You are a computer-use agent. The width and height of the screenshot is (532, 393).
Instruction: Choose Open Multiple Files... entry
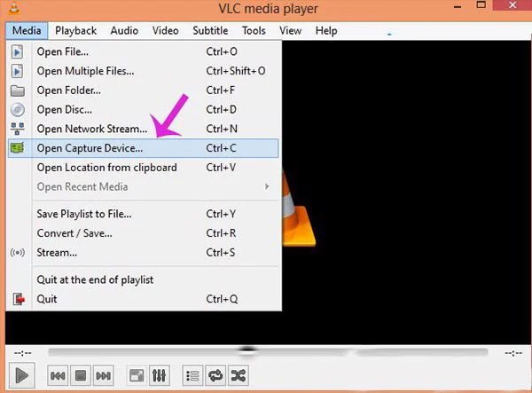coord(143,71)
